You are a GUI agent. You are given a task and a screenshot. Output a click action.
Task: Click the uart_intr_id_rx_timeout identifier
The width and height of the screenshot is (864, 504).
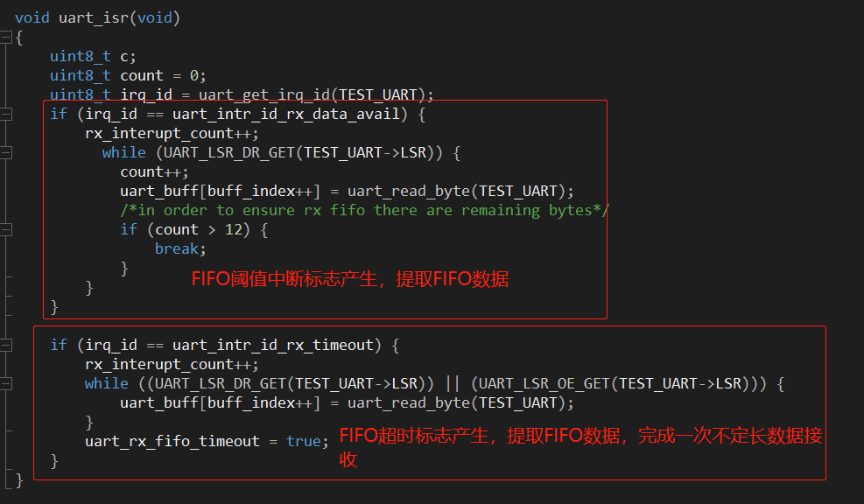(273, 345)
